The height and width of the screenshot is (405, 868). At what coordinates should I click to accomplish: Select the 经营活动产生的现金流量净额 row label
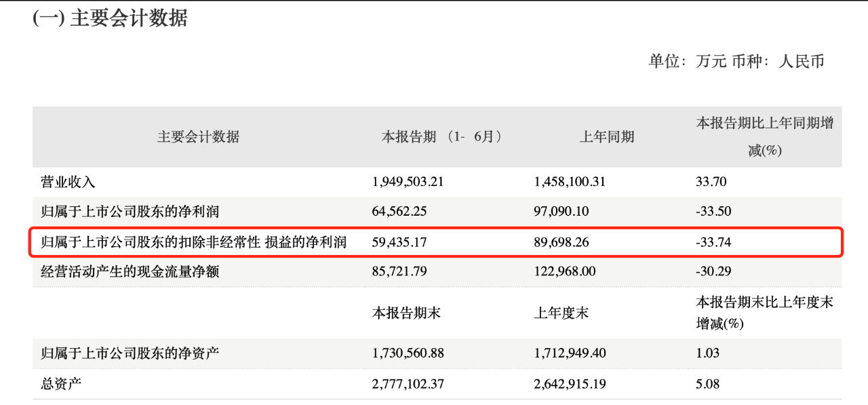click(130, 271)
